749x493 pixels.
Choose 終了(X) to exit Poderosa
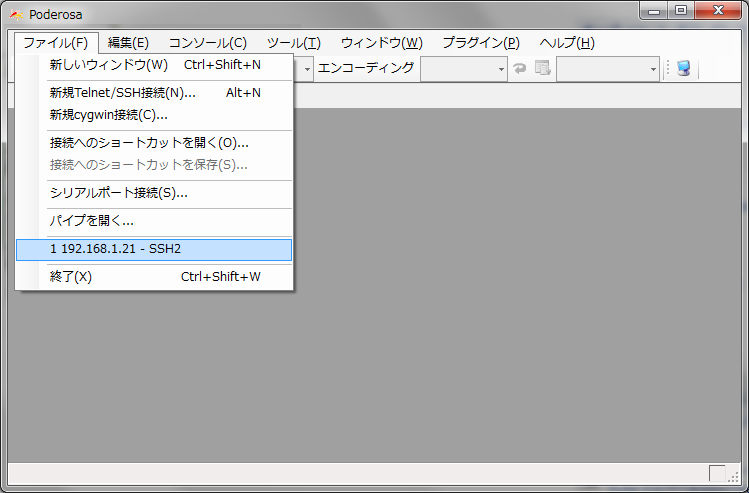[x=154, y=277]
